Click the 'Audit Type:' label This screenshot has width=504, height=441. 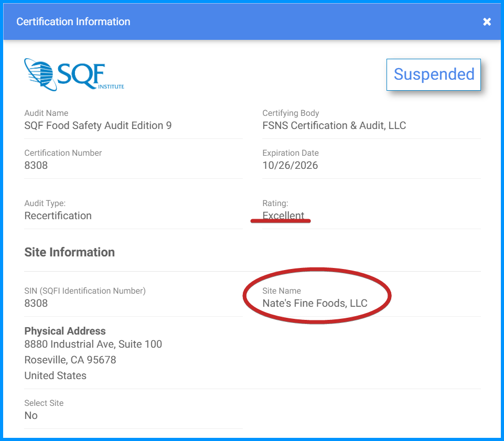coord(45,203)
